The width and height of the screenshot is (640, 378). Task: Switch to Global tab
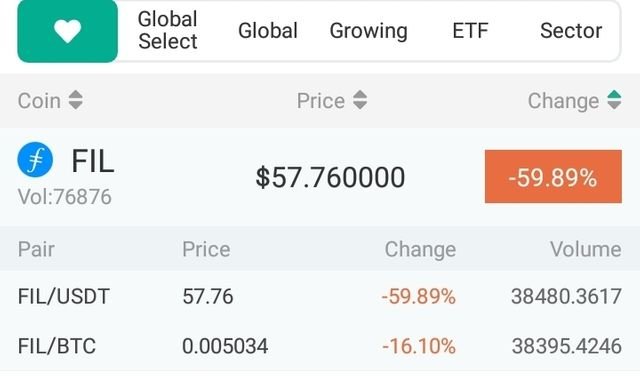(268, 31)
